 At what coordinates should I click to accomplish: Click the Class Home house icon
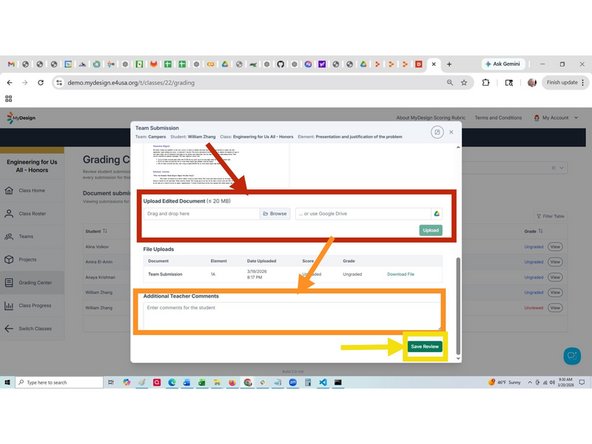9,190
